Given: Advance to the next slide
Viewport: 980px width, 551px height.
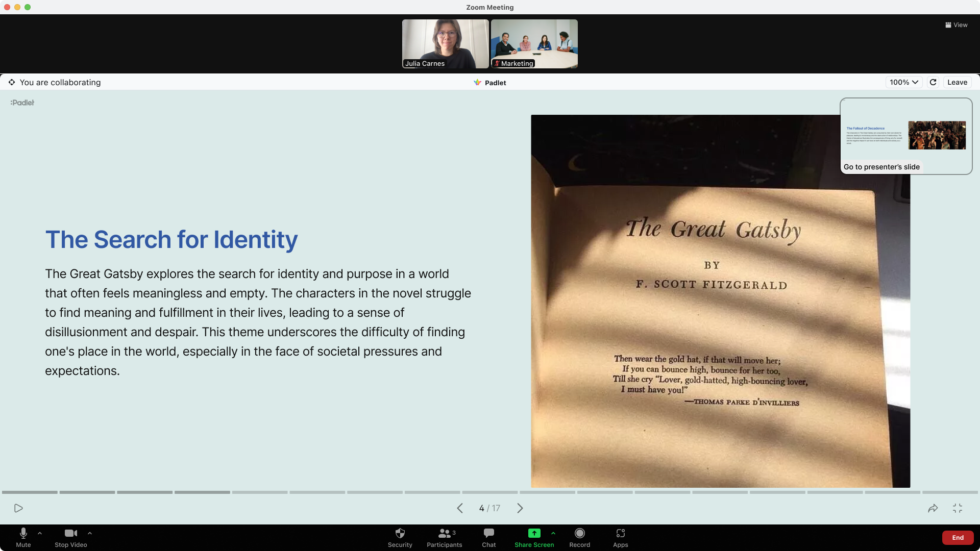Looking at the screenshot, I should [520, 508].
